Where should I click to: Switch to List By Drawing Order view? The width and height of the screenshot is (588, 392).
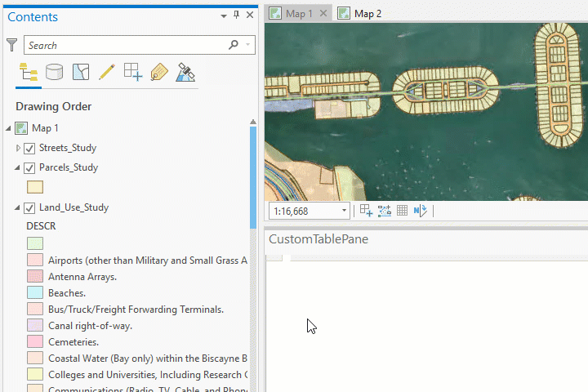click(29, 72)
